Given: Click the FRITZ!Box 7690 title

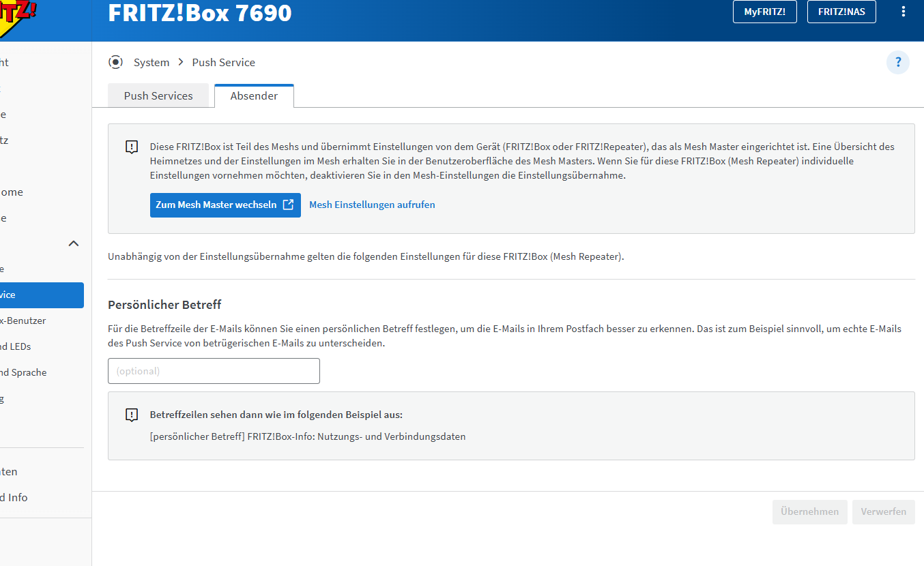Looking at the screenshot, I should (x=200, y=12).
